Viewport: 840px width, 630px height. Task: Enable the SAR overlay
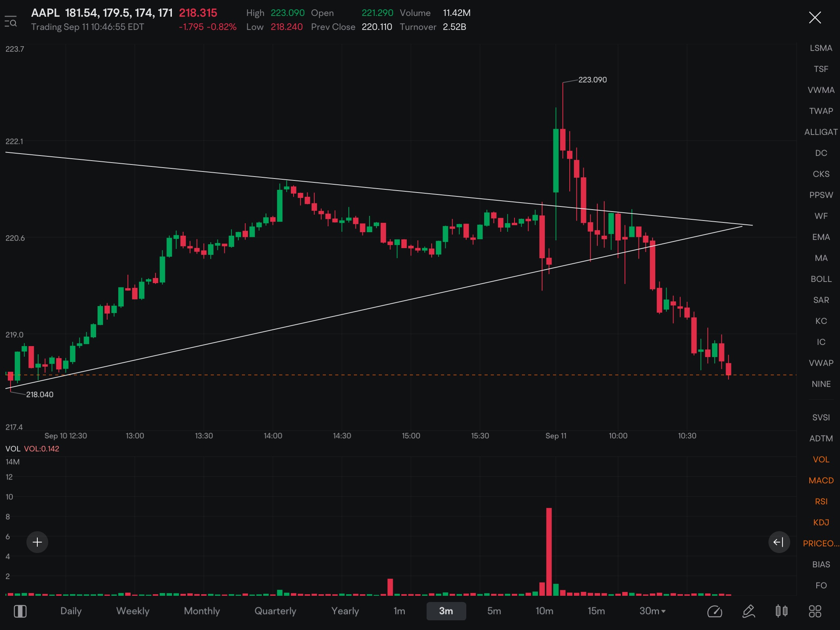click(x=821, y=300)
